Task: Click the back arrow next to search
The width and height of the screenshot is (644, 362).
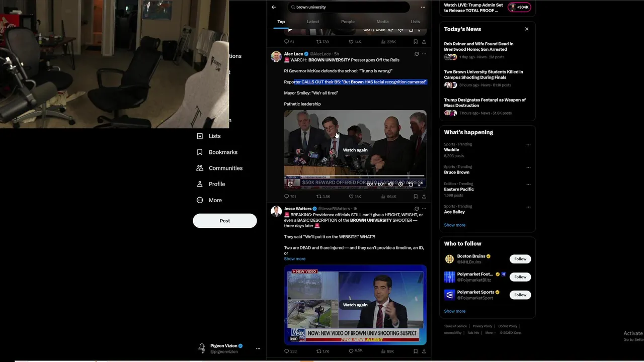Action: pos(273,7)
